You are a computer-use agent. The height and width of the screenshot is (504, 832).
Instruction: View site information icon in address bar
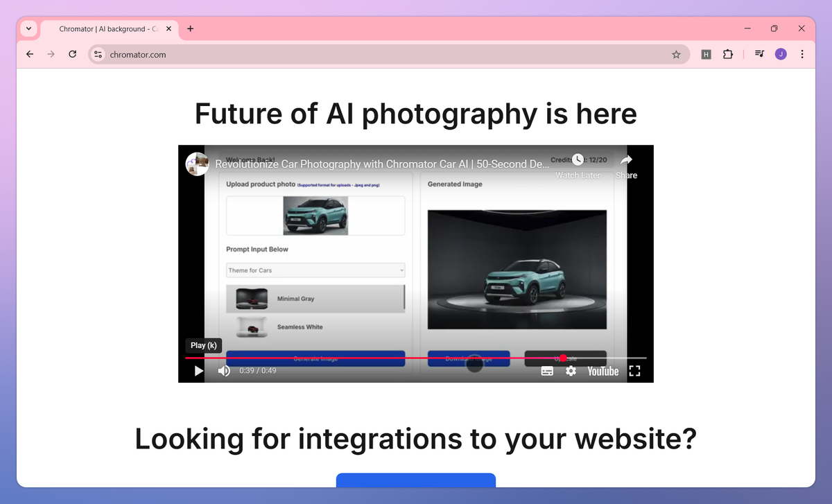point(98,54)
